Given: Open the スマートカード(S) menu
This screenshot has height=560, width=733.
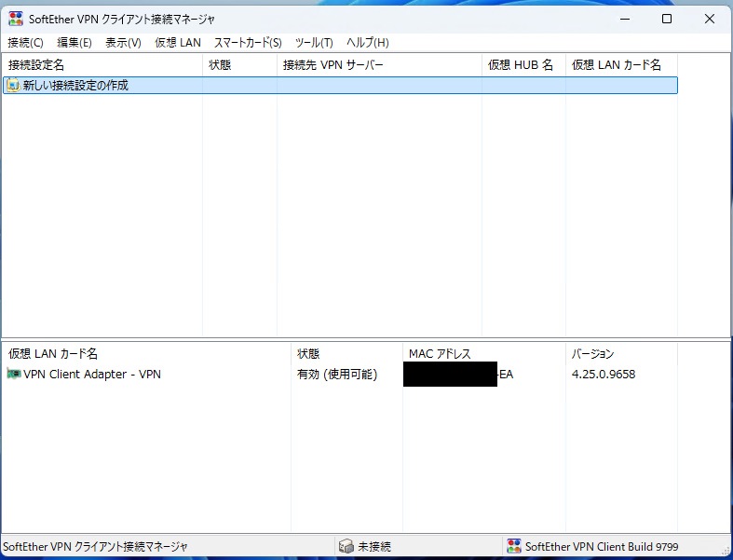Looking at the screenshot, I should tap(248, 43).
